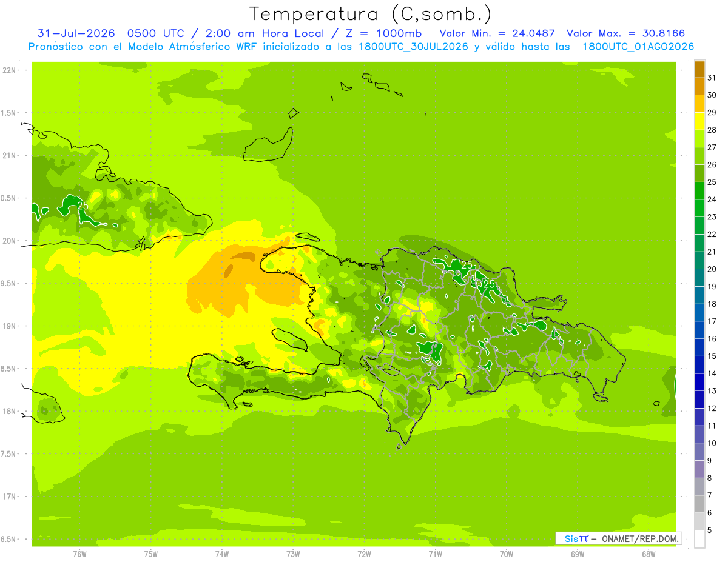This screenshot has width=728, height=562.
Task: Click colorbar scale label "5"
Action: pyautogui.click(x=709, y=530)
